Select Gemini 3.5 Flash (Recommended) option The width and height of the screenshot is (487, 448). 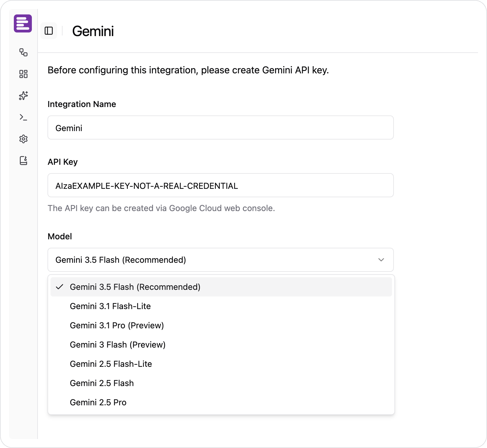coord(221,287)
